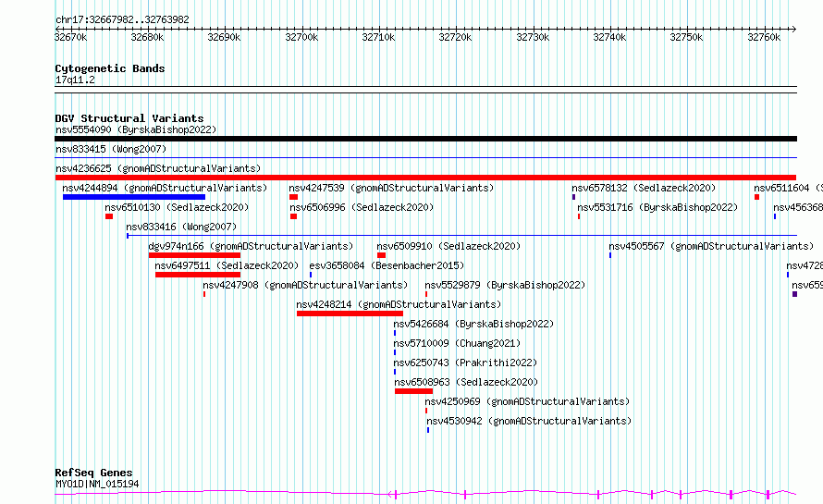Click the blue nsv4244894 variant bar
Screen dimensions: 823x504
[134, 197]
